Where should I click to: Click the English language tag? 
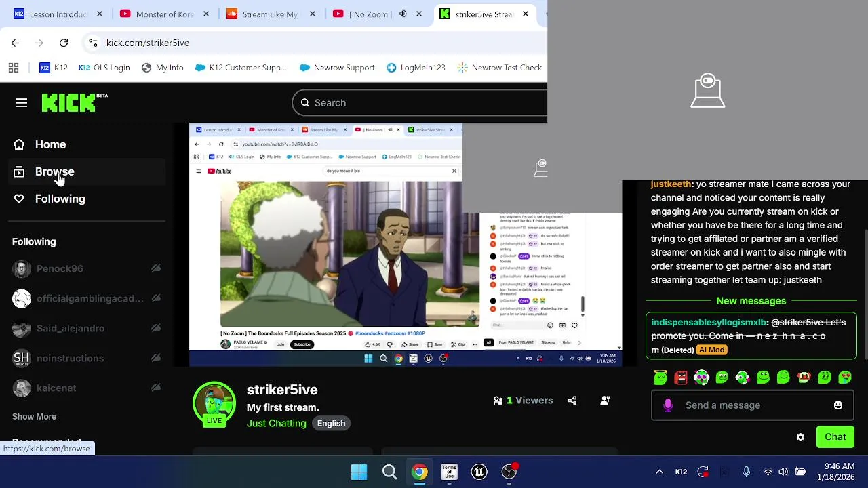[332, 423]
